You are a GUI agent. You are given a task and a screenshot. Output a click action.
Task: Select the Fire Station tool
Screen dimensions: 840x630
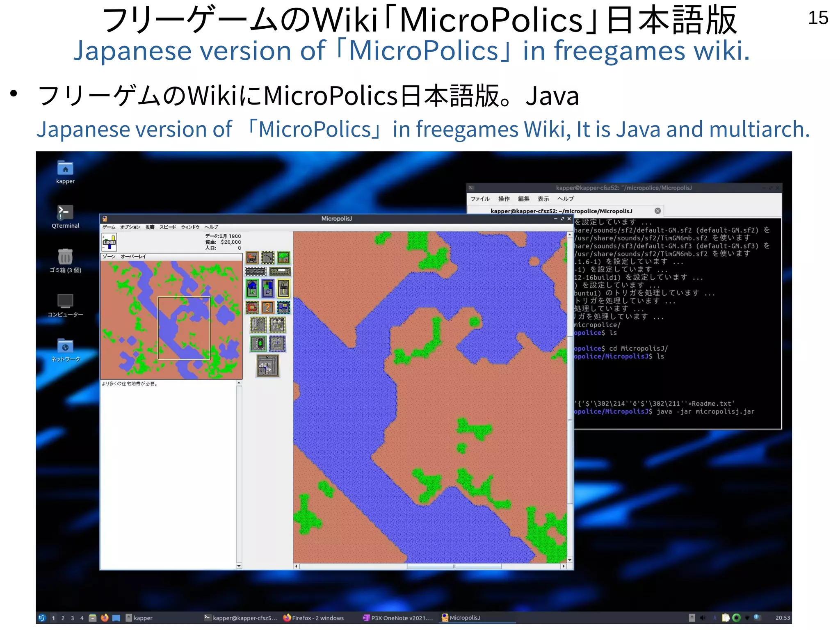[x=252, y=307]
